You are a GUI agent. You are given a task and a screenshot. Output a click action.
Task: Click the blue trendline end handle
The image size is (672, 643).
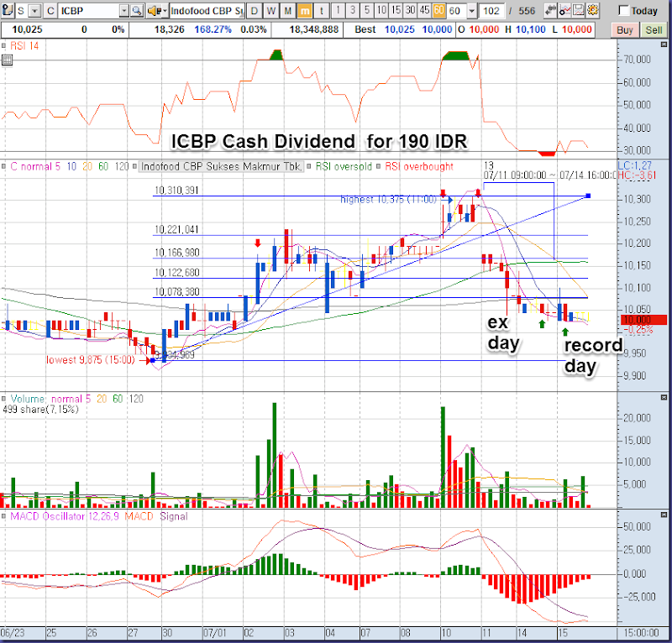[588, 196]
